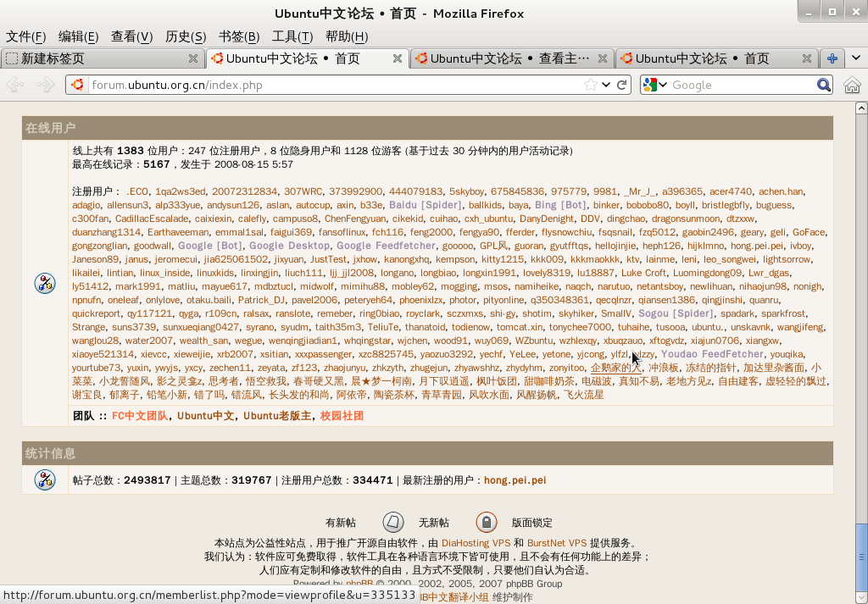This screenshot has height=604, width=868.
Task: Switch to the 新建标签页 tab
Action: click(103, 58)
